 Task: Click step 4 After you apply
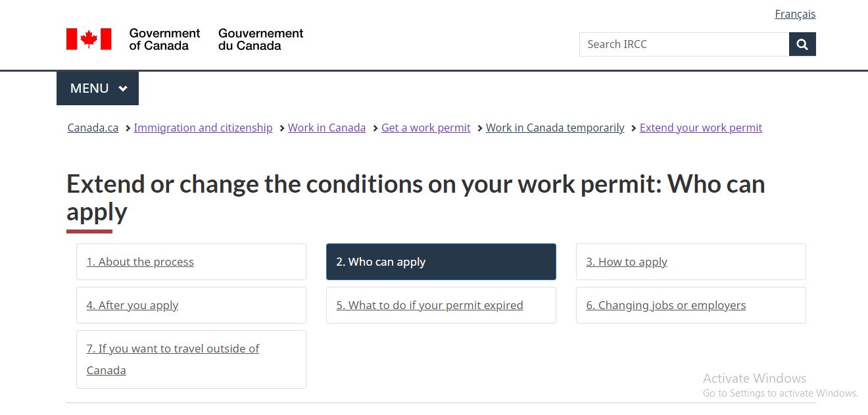coord(132,305)
